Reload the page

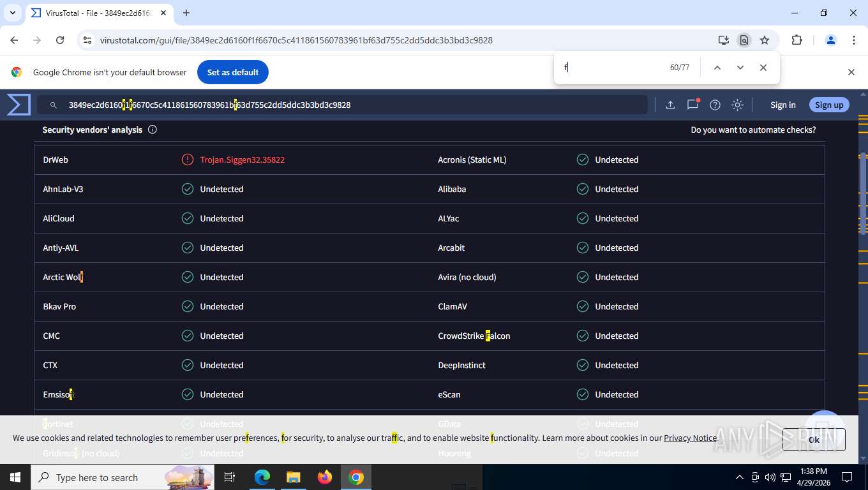coord(60,40)
